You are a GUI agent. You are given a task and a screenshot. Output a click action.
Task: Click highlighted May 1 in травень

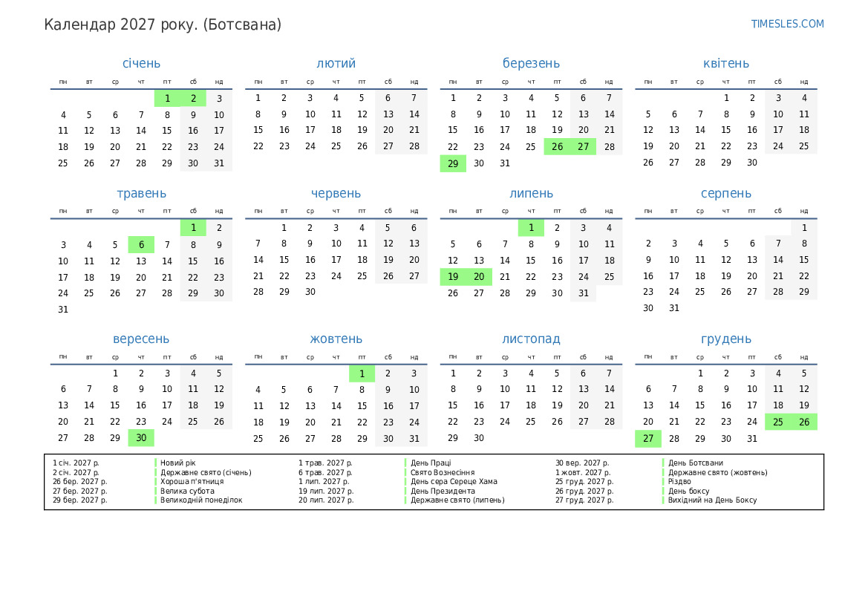(x=193, y=227)
